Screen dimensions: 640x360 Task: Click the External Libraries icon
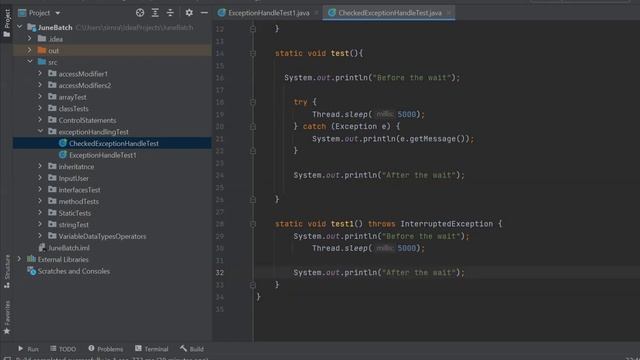click(31, 259)
